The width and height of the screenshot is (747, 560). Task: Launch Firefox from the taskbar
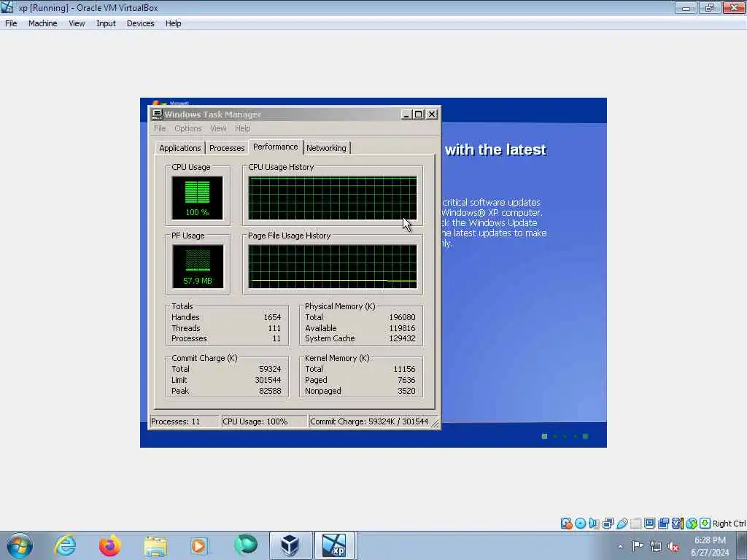(x=109, y=545)
